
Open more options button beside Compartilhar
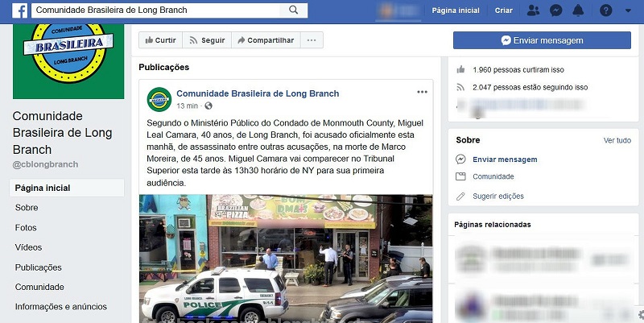(312, 40)
